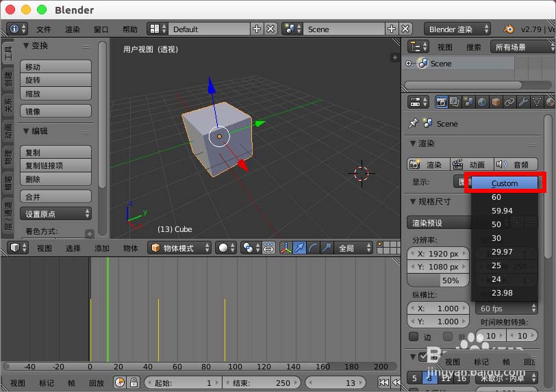Toggle the anti-aliasing panel checkbox

(423, 356)
